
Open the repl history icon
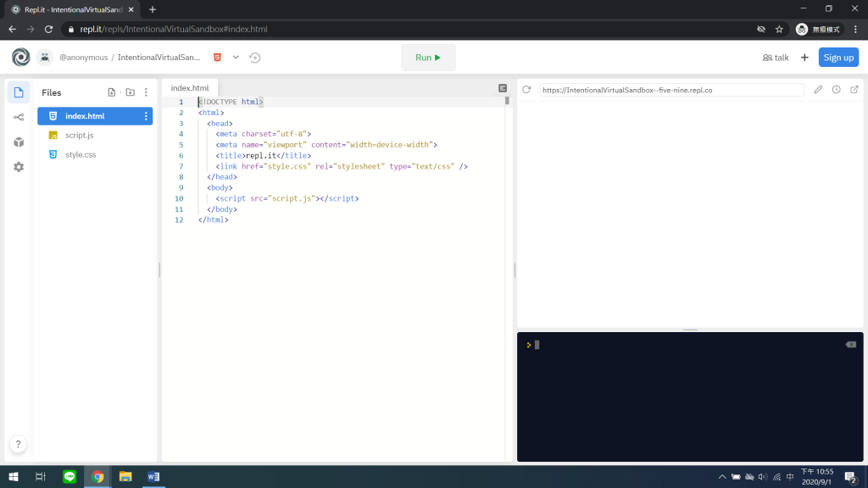click(254, 58)
